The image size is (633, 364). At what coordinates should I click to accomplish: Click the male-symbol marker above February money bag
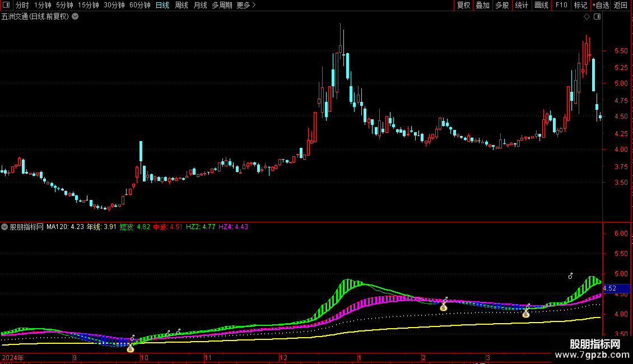(445, 300)
